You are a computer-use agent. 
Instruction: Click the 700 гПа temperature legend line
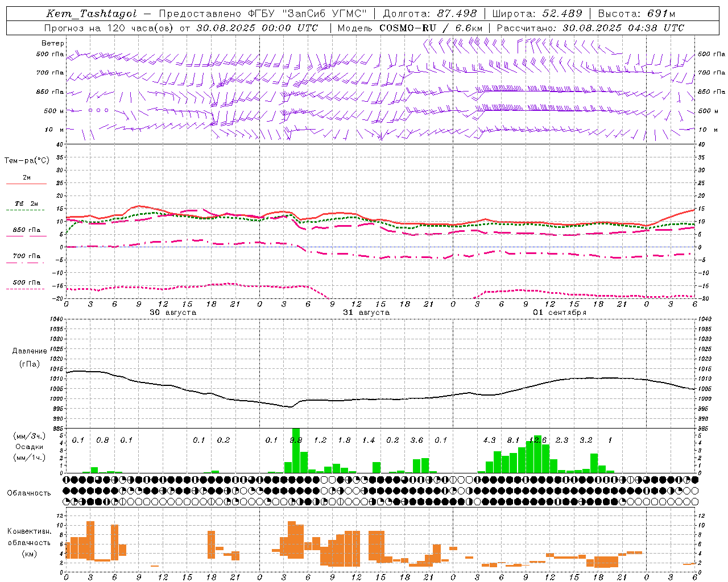click(x=26, y=263)
